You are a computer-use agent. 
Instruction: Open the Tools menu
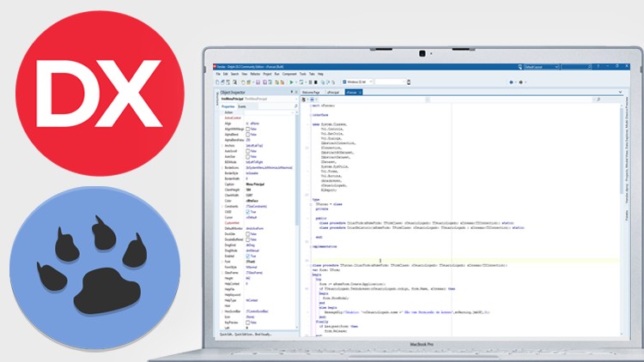tap(303, 74)
